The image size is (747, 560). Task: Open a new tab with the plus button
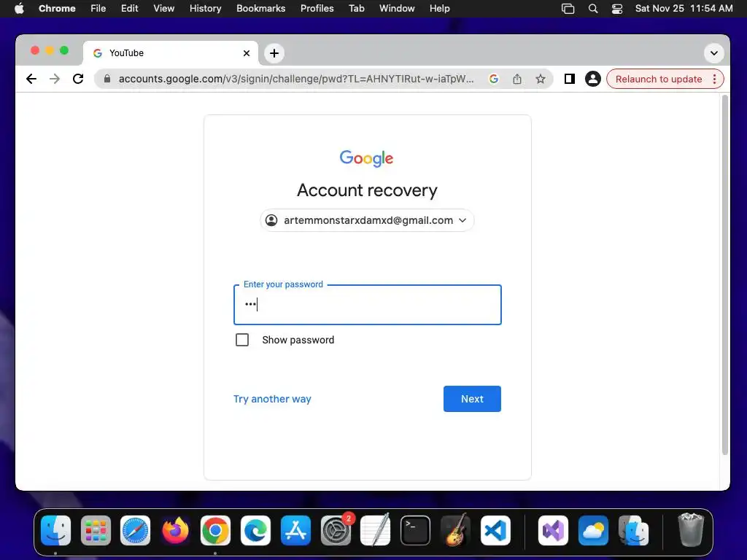point(274,53)
